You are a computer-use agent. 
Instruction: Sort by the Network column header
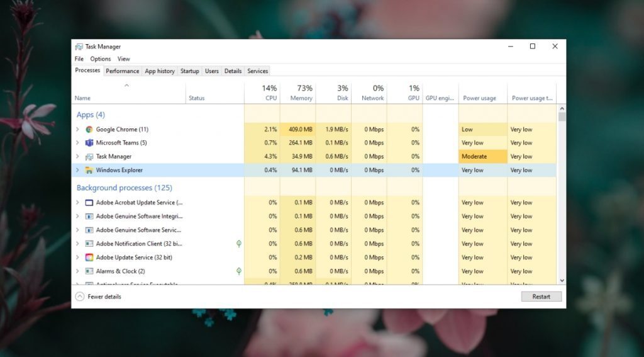tap(369, 93)
